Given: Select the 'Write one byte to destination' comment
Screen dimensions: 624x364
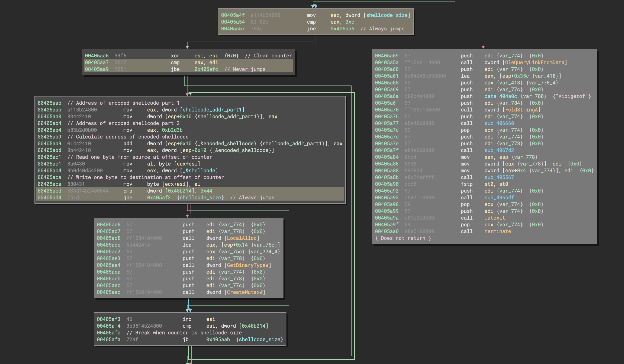Looking at the screenshot, I should click(x=146, y=177).
